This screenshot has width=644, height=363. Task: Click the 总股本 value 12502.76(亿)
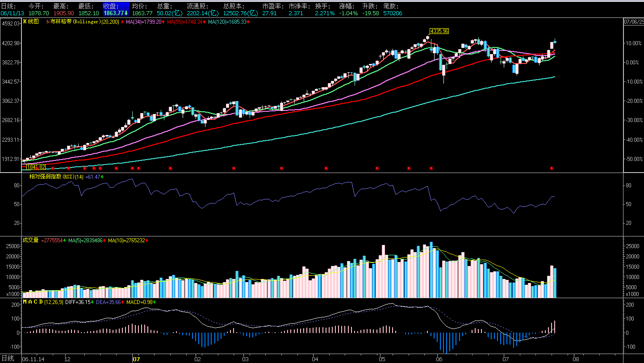241,13
